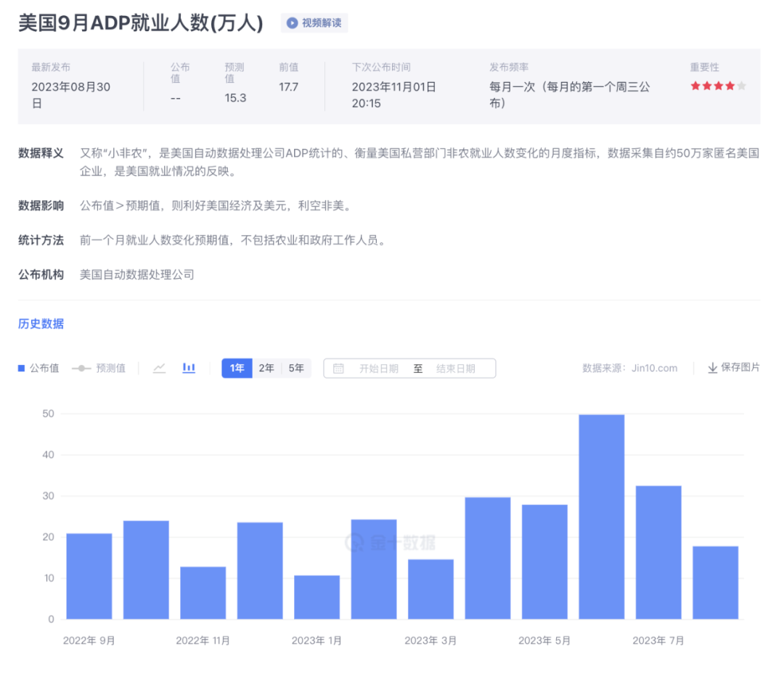This screenshot has height=674, width=784.
Task: Click the bar above 2023年 1月
Action: pos(317,597)
